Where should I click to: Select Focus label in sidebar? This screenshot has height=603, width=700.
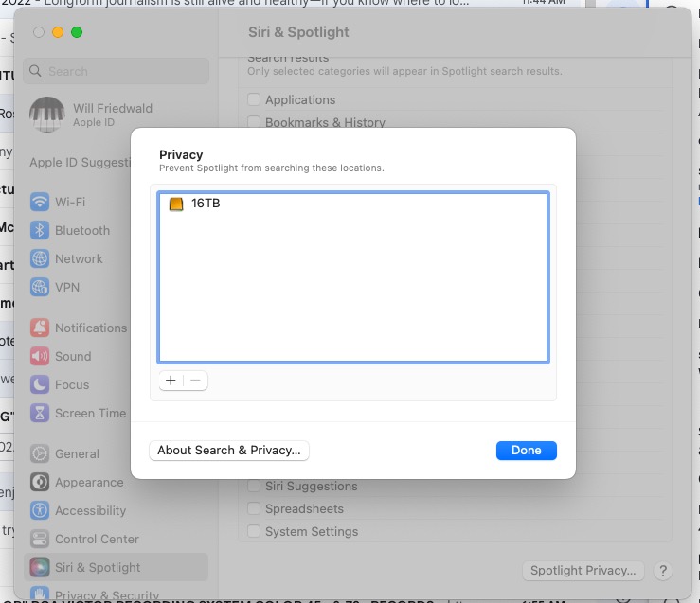tap(72, 385)
